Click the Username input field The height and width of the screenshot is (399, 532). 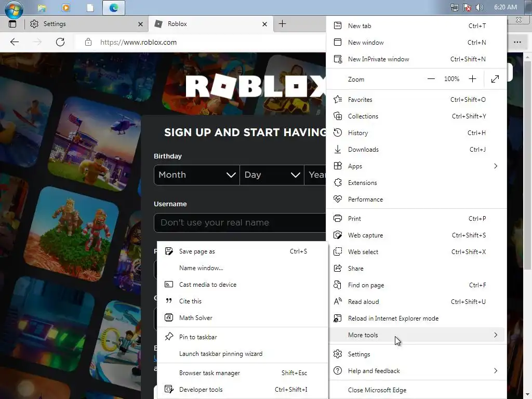point(240,222)
